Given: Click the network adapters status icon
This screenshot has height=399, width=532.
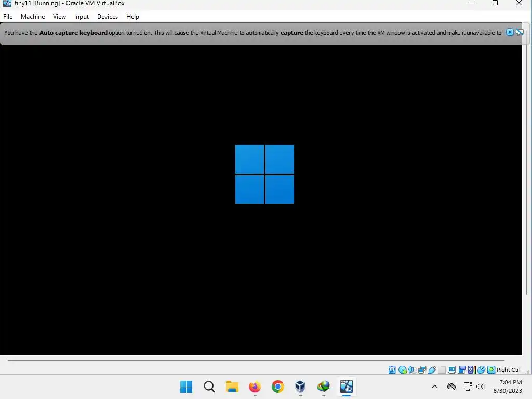Looking at the screenshot, I should click(x=422, y=369).
